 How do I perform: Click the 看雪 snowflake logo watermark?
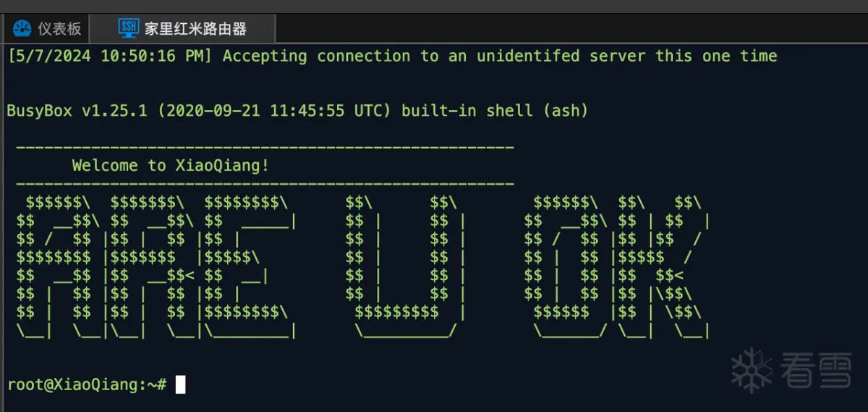click(x=752, y=369)
